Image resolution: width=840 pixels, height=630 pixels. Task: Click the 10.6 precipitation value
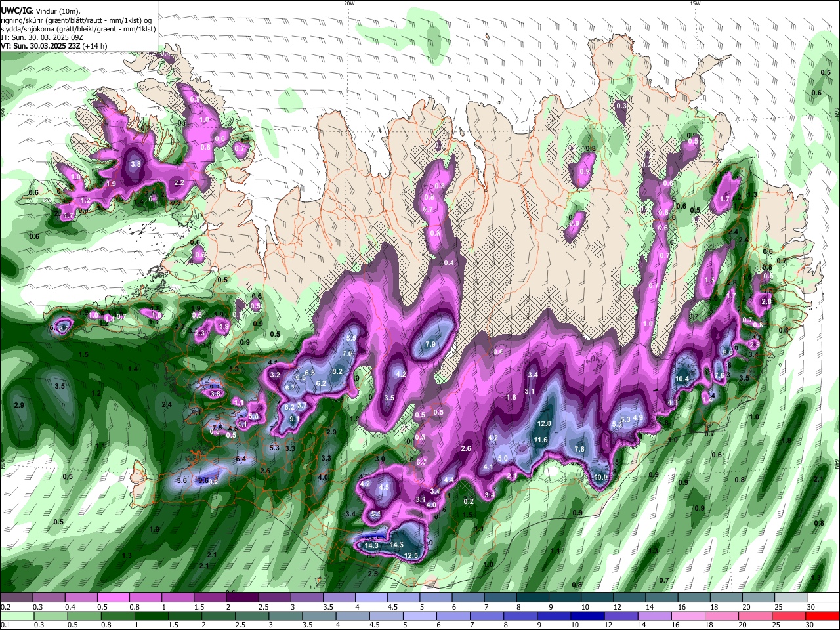[x=600, y=477]
